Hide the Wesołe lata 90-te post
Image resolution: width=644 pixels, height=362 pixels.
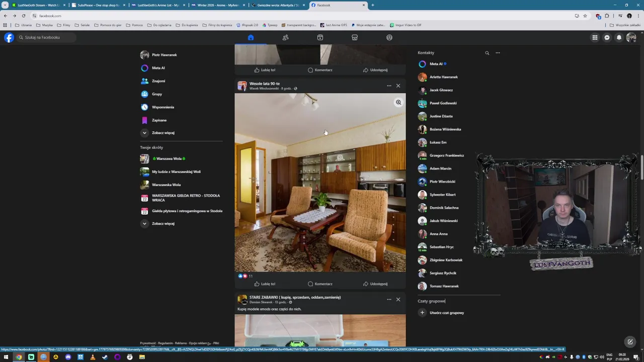[398, 86]
